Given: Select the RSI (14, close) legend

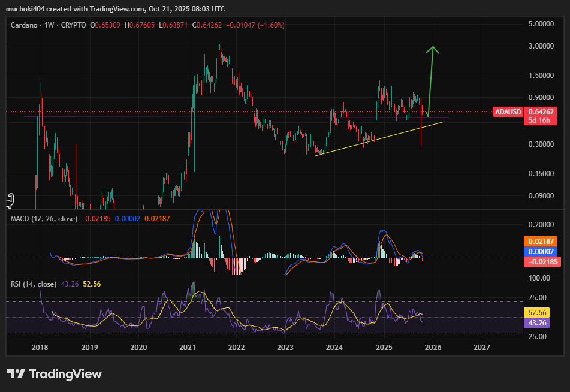Looking at the screenshot, I should tap(34, 284).
